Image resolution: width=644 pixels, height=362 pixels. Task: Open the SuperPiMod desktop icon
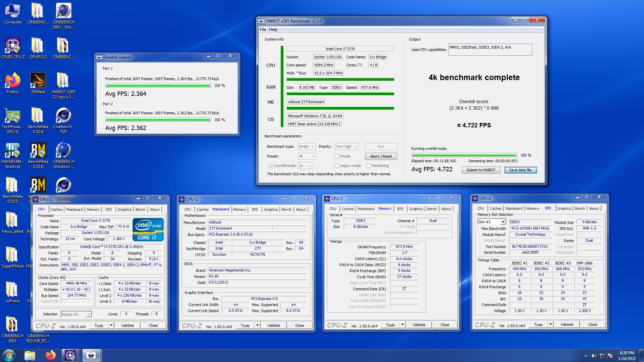click(13, 257)
